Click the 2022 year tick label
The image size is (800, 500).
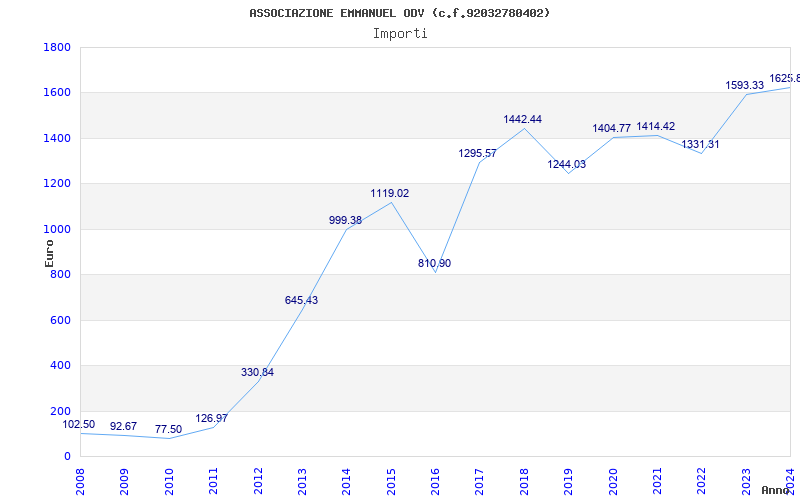pyautogui.click(x=702, y=482)
